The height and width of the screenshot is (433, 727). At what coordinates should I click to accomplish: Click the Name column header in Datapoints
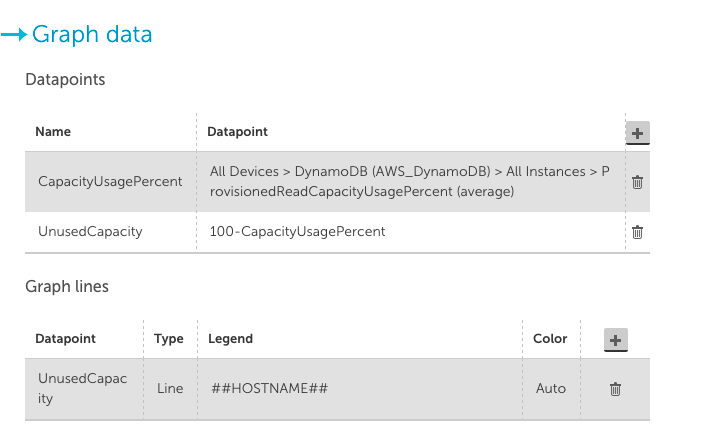pos(53,132)
